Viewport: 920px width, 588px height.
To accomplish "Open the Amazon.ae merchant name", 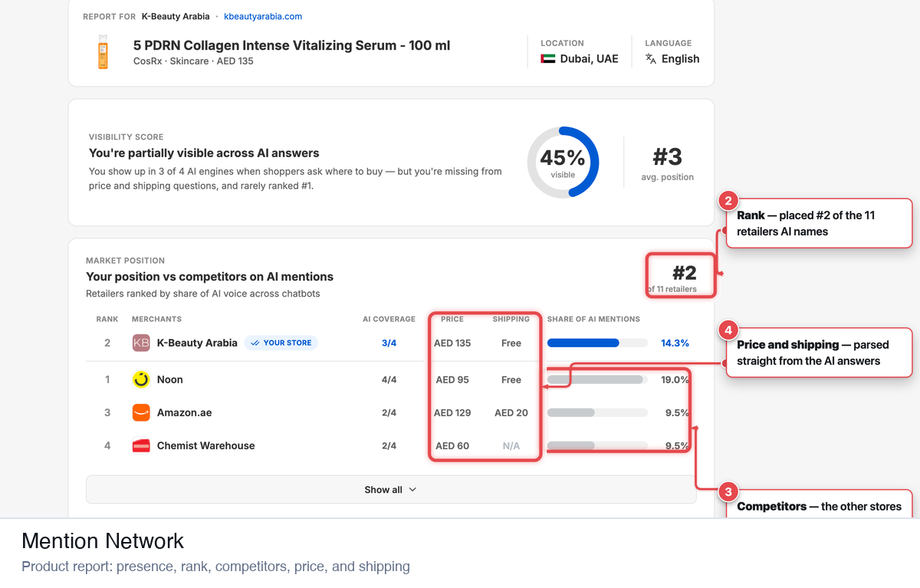I will 184,412.
